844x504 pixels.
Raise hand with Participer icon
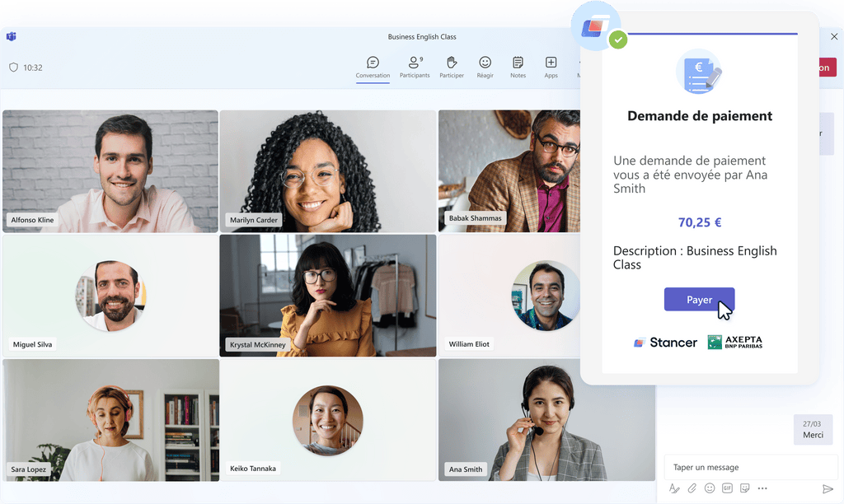click(x=452, y=67)
